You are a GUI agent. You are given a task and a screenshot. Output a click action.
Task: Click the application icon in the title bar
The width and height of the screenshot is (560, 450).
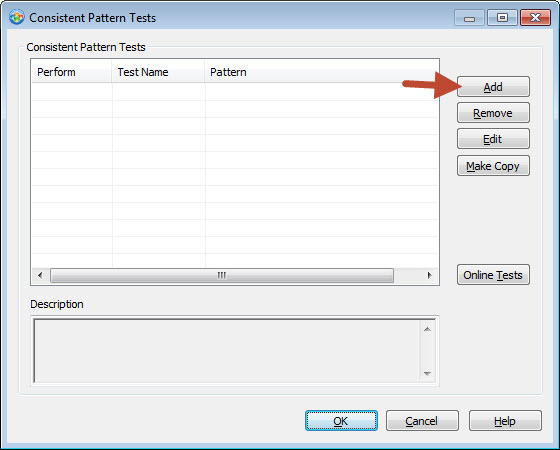[x=17, y=17]
